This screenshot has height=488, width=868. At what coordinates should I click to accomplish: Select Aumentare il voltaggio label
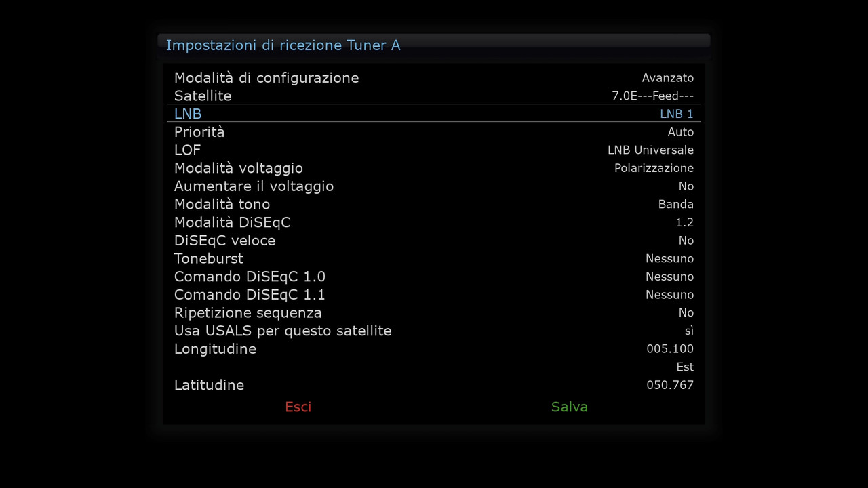[254, 186]
